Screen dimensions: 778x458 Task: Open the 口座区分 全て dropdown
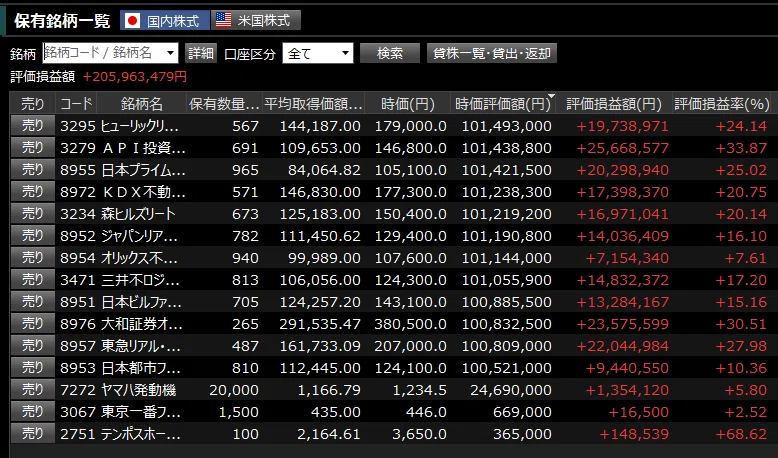coord(318,53)
